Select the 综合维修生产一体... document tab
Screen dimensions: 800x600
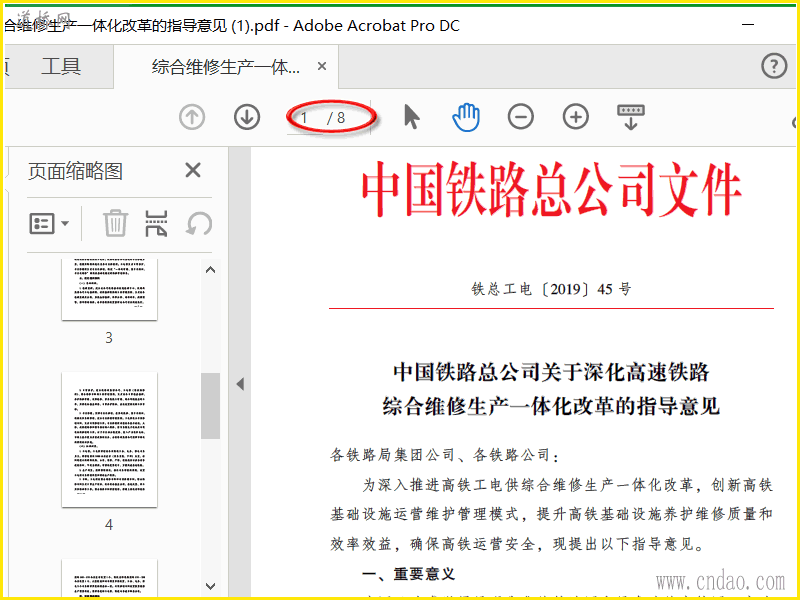pos(226,66)
